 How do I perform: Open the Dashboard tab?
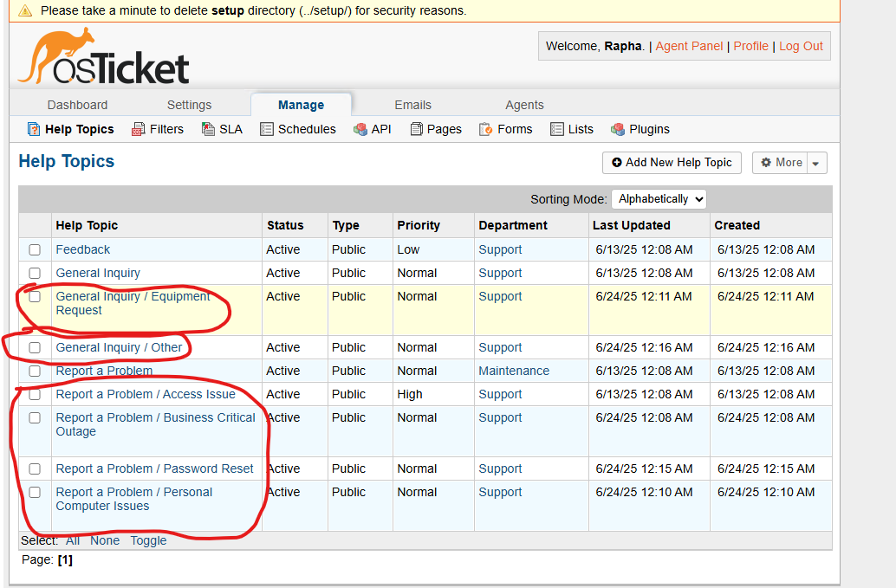77,105
